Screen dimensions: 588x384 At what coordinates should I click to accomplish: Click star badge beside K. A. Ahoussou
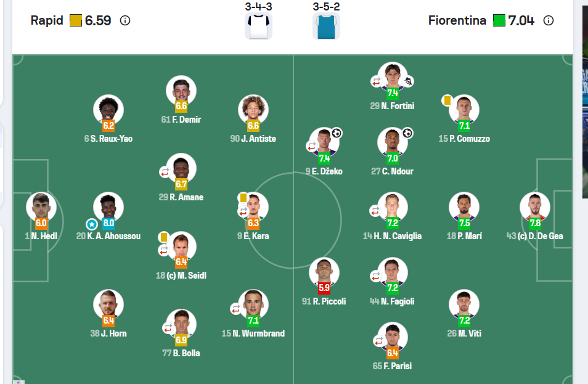pyautogui.click(x=92, y=224)
